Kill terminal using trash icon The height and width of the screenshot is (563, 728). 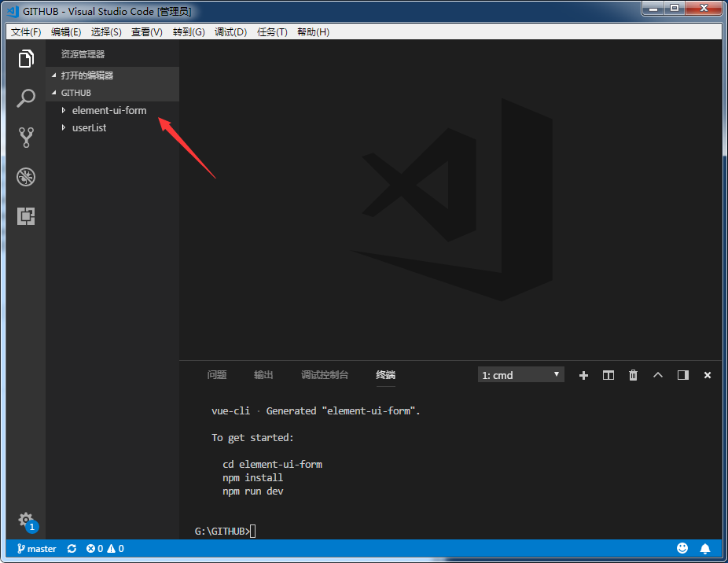click(633, 375)
